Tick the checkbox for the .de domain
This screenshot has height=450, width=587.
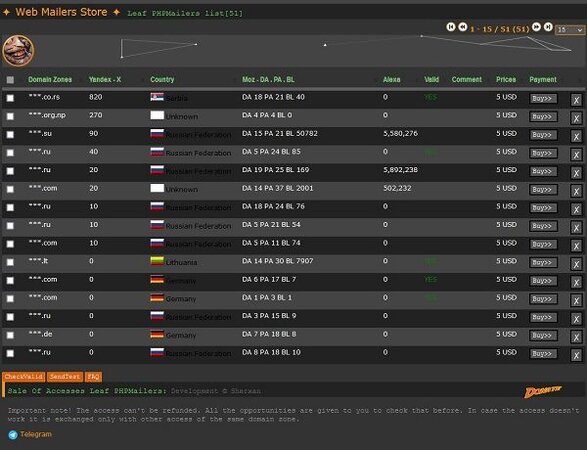tap(10, 335)
